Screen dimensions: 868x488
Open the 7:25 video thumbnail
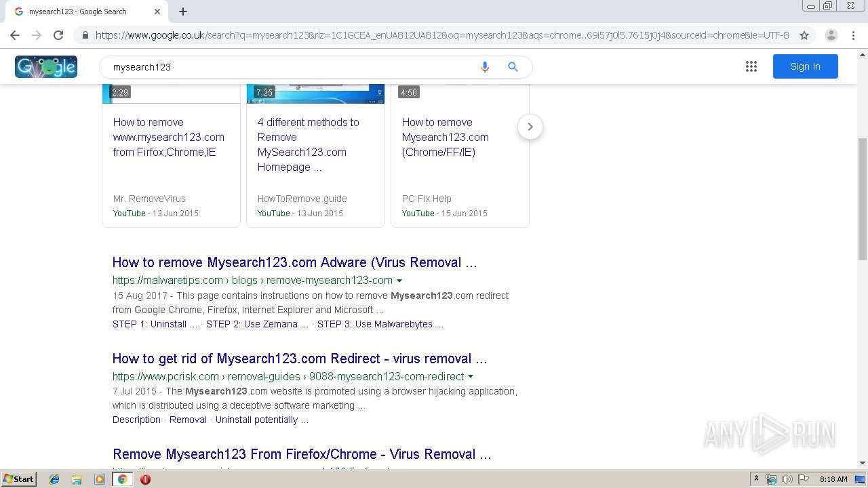click(x=315, y=94)
